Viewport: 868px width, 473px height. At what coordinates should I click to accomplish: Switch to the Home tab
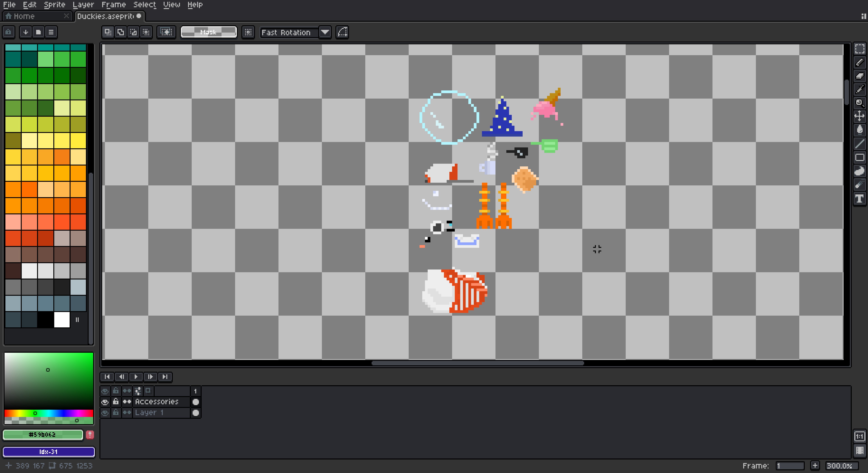(24, 16)
